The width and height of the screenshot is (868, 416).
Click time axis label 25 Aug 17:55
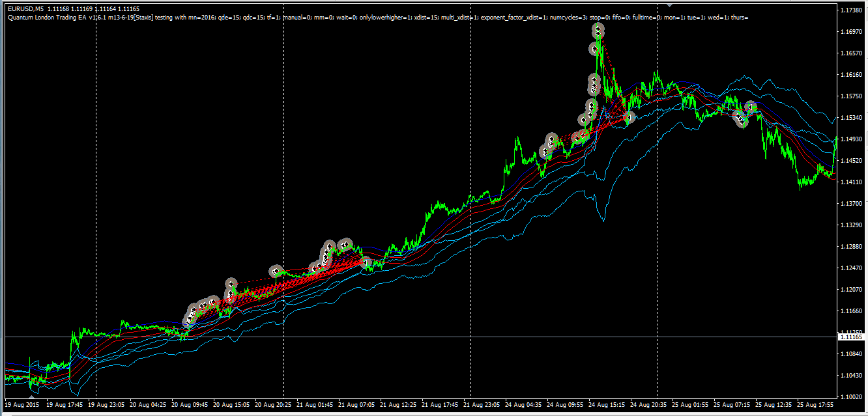click(x=817, y=404)
